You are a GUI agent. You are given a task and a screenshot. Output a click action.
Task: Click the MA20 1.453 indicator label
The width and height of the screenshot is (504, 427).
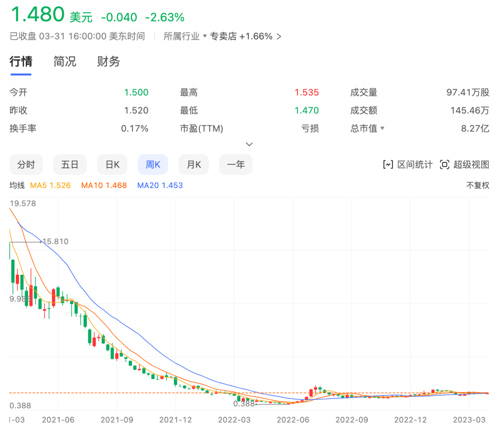[x=160, y=185]
